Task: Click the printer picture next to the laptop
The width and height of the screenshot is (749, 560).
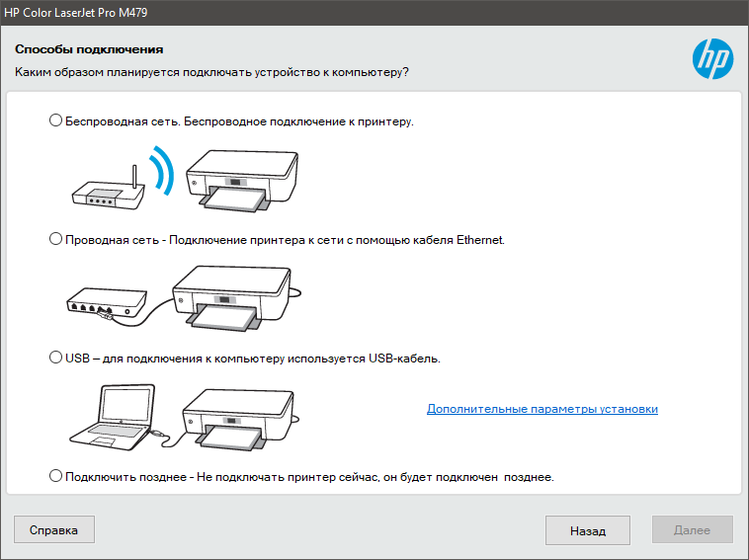Action: pyautogui.click(x=239, y=420)
